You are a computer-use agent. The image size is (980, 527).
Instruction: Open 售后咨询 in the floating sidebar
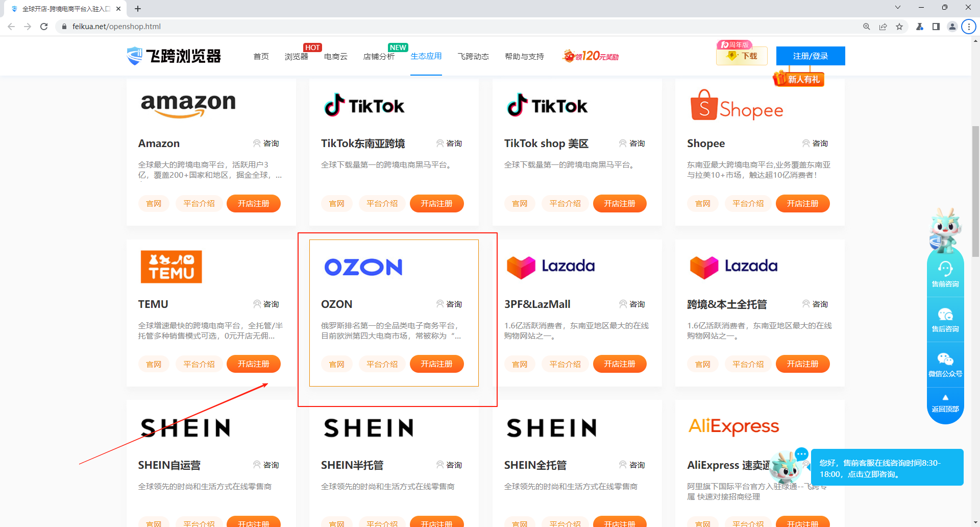click(945, 320)
